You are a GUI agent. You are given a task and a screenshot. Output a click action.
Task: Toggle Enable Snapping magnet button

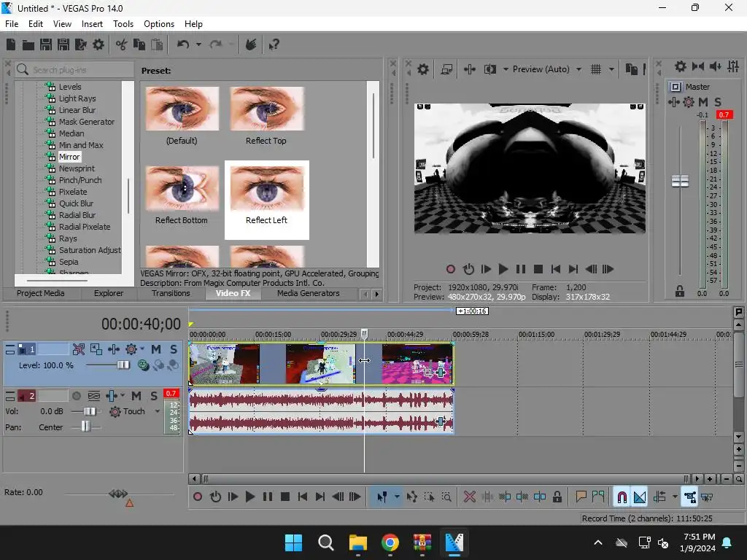tap(622, 497)
